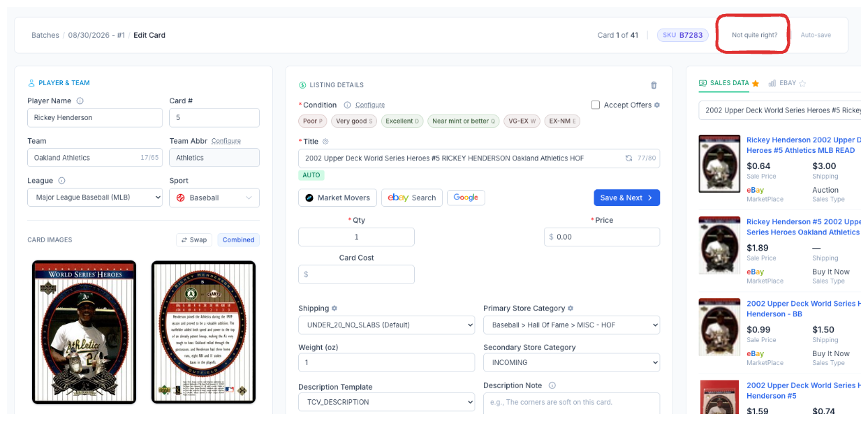
Task: Click the Weight (oz) input field
Action: click(x=386, y=362)
